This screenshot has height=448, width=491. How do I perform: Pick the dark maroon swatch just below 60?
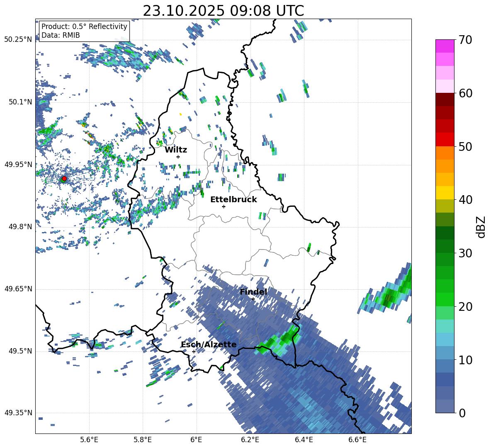[x=445, y=99]
